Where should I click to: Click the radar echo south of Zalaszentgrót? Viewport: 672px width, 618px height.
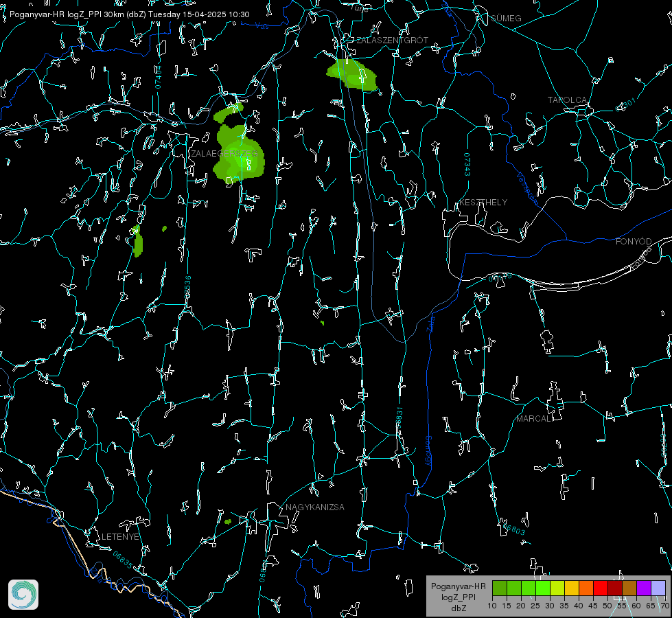click(352, 74)
